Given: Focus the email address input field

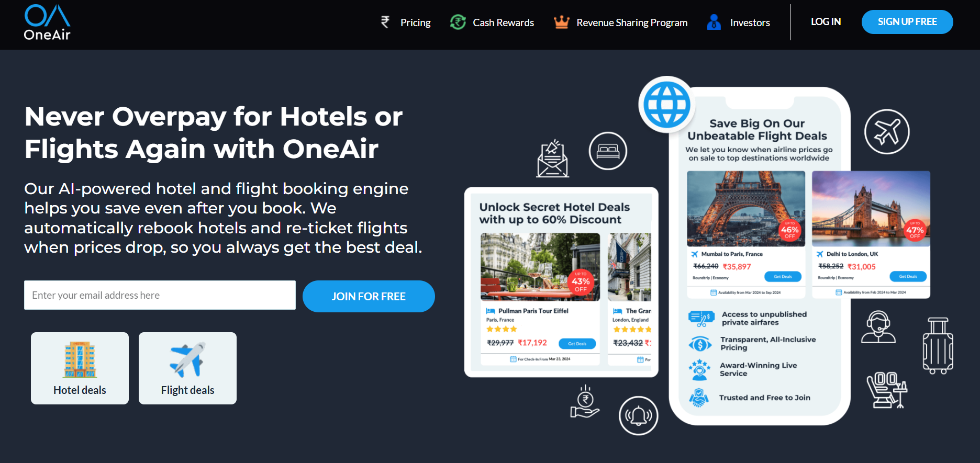Looking at the screenshot, I should [x=160, y=295].
